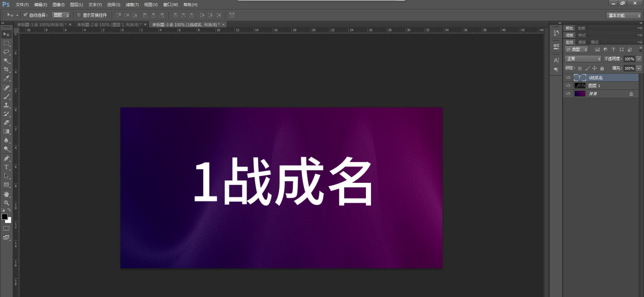
Task: Select the Gradient tool
Action: pyautogui.click(x=7, y=131)
